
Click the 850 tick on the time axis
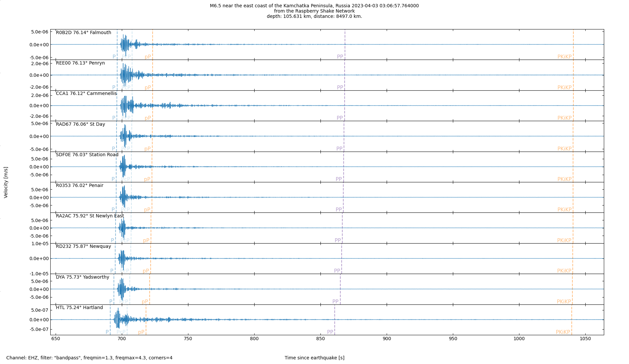click(320, 339)
